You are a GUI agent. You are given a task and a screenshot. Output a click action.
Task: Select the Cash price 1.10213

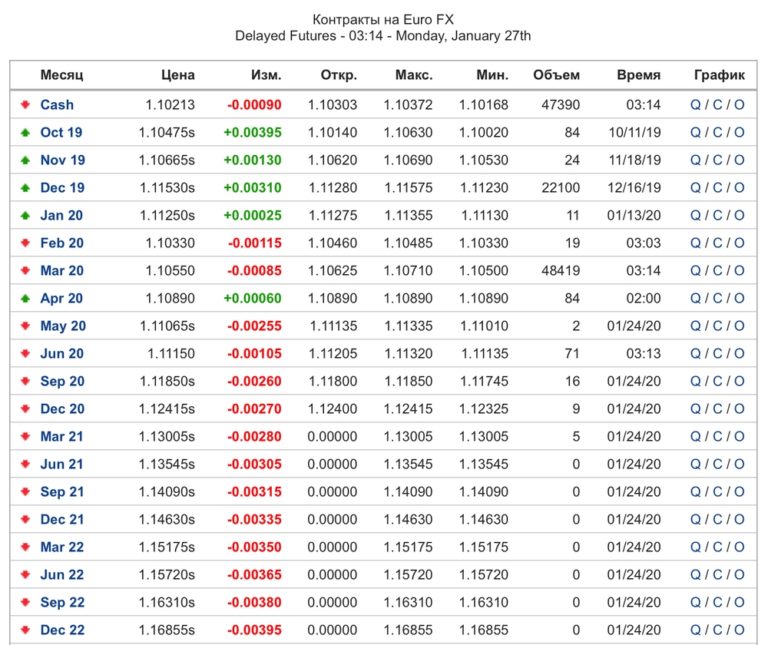[x=170, y=105]
